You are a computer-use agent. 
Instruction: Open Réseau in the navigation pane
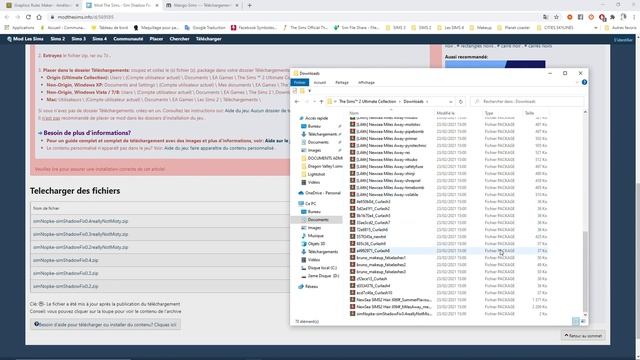[311, 287]
